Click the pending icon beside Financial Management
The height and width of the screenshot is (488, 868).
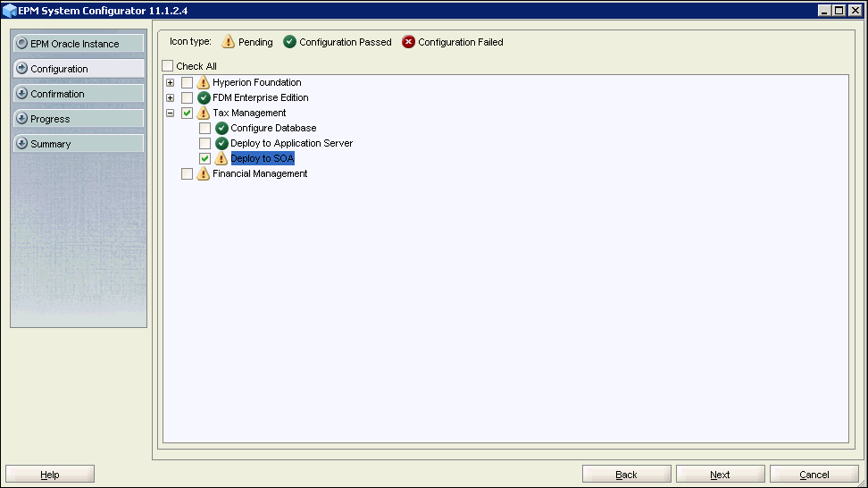(x=204, y=174)
